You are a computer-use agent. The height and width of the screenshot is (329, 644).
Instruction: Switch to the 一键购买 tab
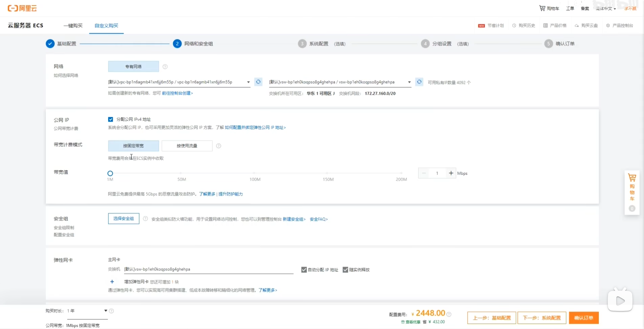(x=73, y=26)
